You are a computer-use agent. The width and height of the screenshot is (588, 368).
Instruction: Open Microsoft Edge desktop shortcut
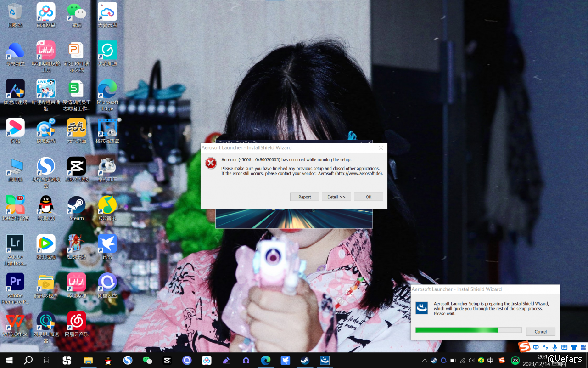(107, 95)
